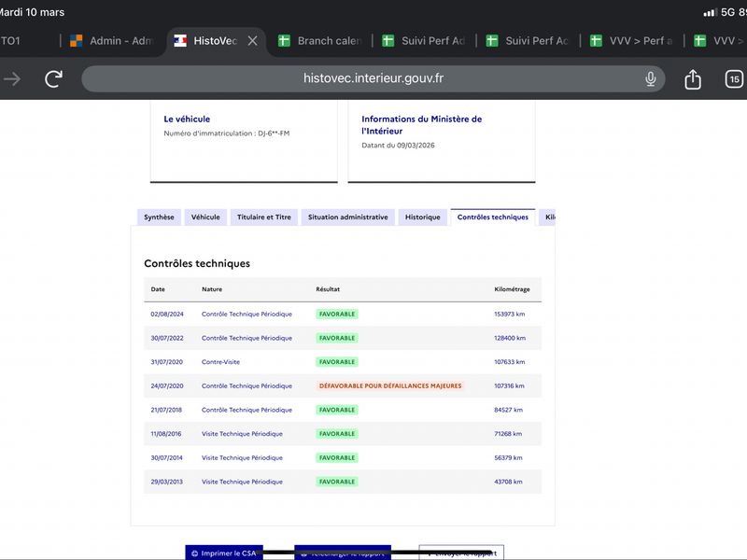
Task: Switch to the Branch calendar browser tab
Action: point(319,41)
